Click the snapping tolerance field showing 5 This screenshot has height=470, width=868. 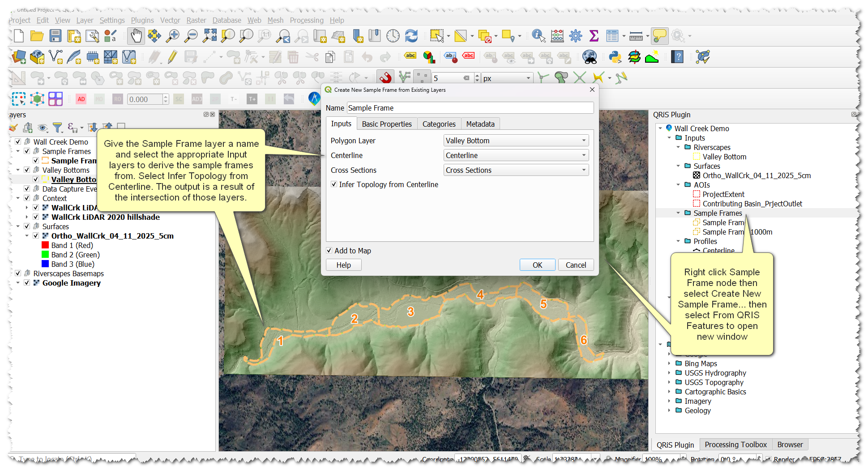coord(452,78)
